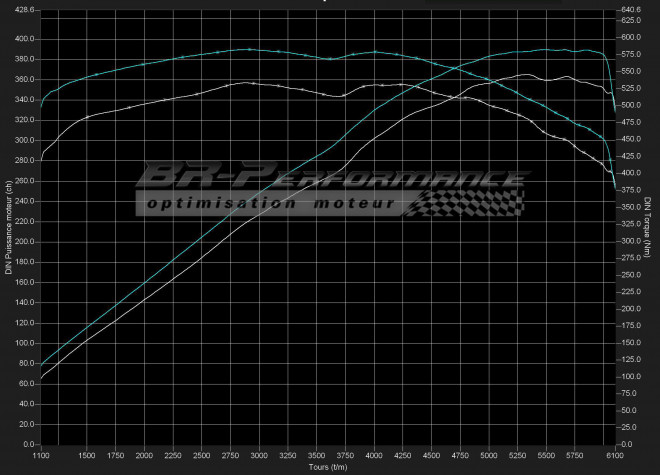This screenshot has width=660, height=475.
Task: Click the cyan torque curve peak near 2900 rpm
Action: tap(248, 49)
